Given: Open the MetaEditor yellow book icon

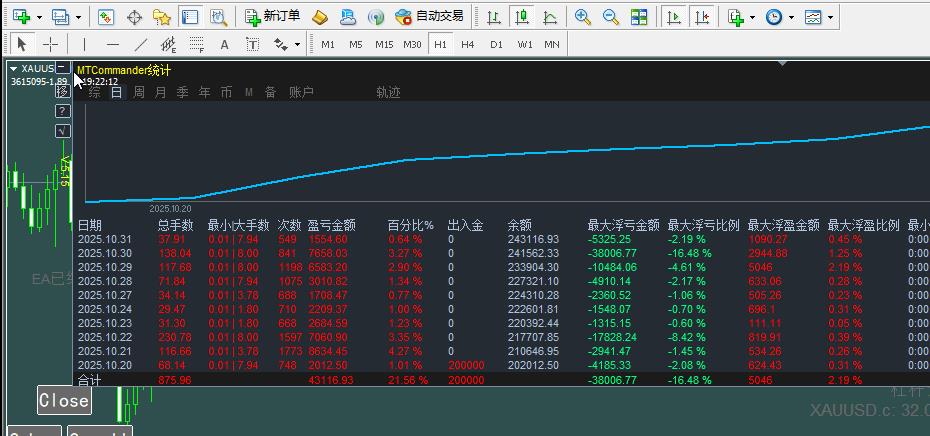Looking at the screenshot, I should 320,17.
